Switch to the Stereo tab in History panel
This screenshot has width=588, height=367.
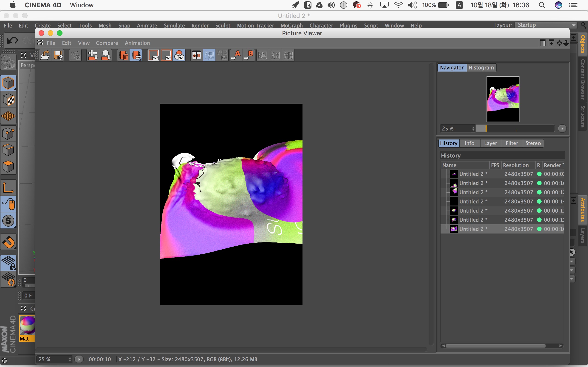tap(533, 143)
